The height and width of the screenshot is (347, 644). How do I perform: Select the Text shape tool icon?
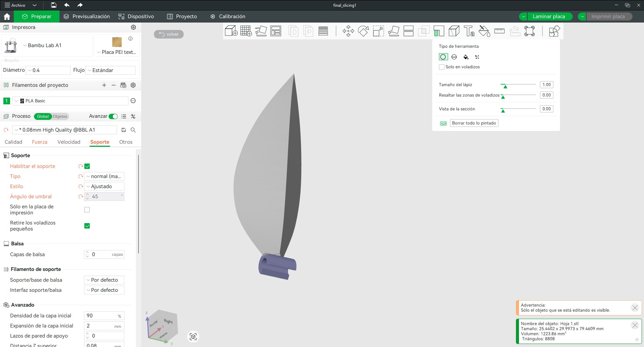pyautogui.click(x=469, y=31)
